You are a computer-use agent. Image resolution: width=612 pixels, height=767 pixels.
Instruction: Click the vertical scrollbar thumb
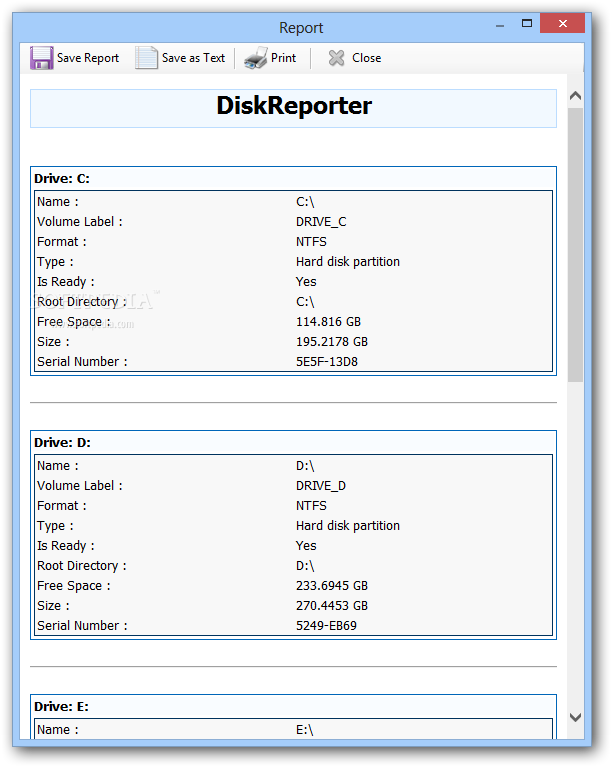575,245
